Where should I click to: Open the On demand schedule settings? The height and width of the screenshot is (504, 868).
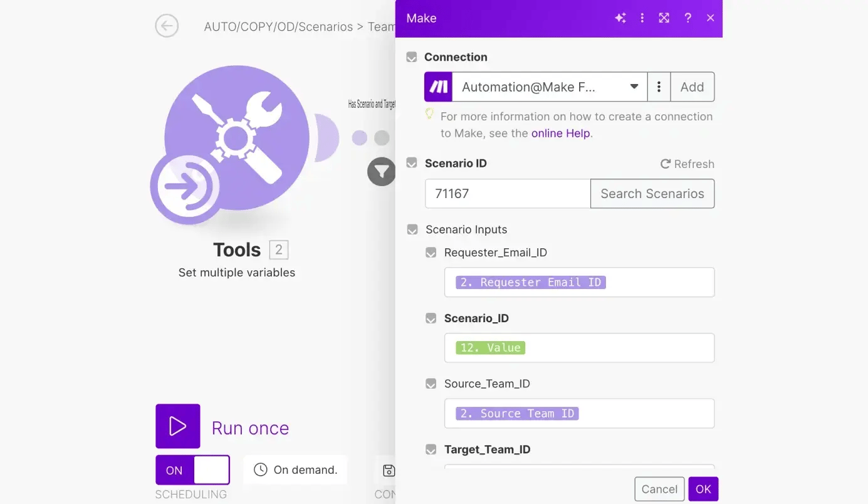coord(295,470)
